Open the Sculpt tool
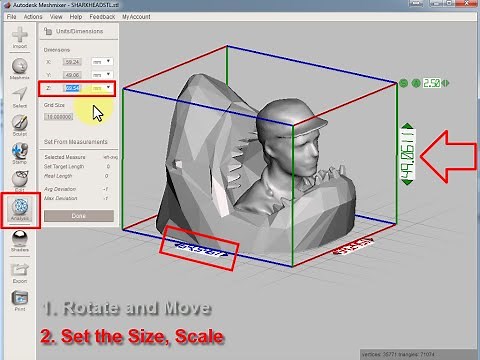Screen dimensions: 480x360 (x=20, y=125)
